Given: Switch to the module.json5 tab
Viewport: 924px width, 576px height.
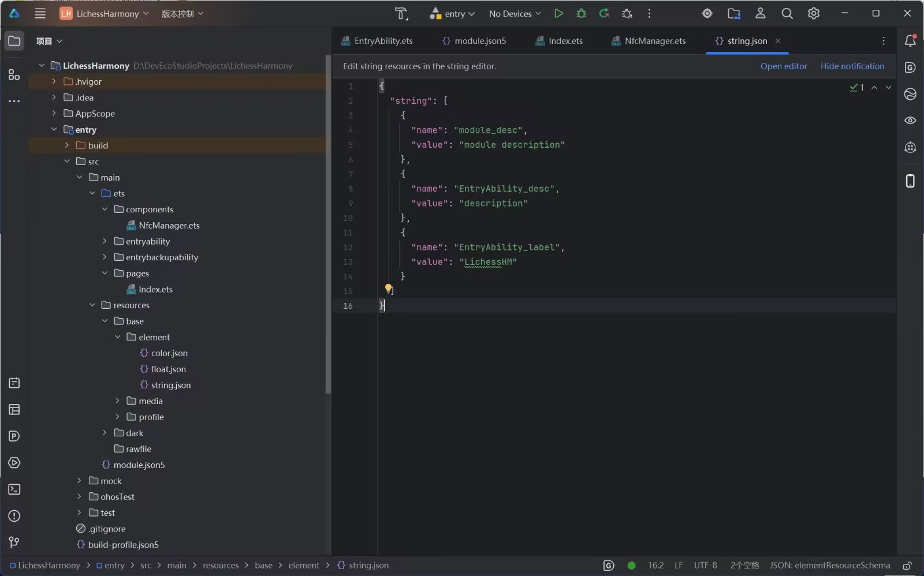Looking at the screenshot, I should pyautogui.click(x=474, y=41).
